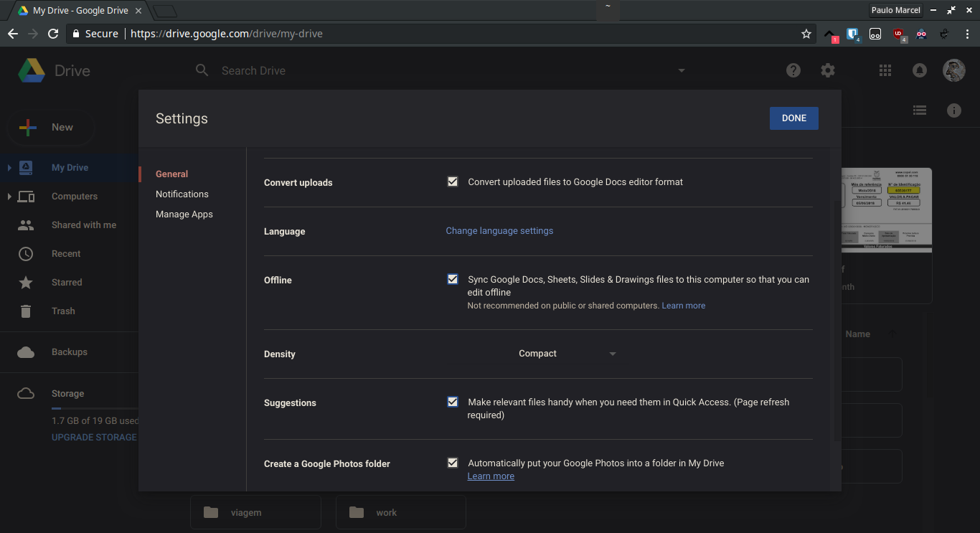Toggle the Offline sync checkbox
Screen dimensions: 980x533
[453, 279]
